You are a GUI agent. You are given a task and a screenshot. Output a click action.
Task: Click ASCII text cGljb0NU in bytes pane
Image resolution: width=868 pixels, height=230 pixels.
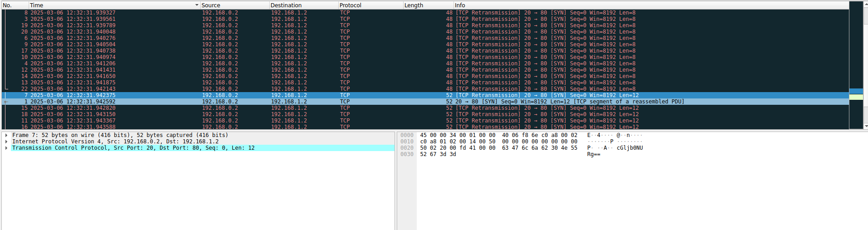click(x=629, y=148)
